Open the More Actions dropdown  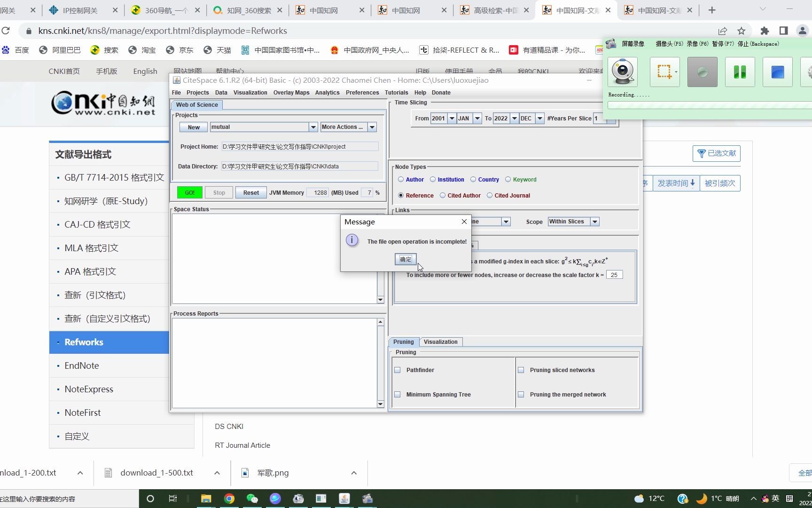[x=372, y=127]
